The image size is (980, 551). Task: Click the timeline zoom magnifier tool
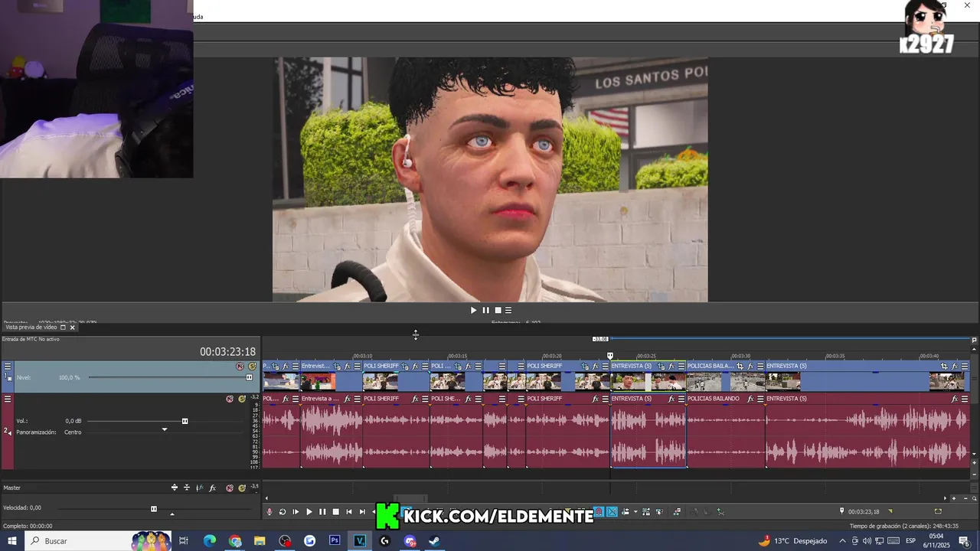[x=974, y=498]
